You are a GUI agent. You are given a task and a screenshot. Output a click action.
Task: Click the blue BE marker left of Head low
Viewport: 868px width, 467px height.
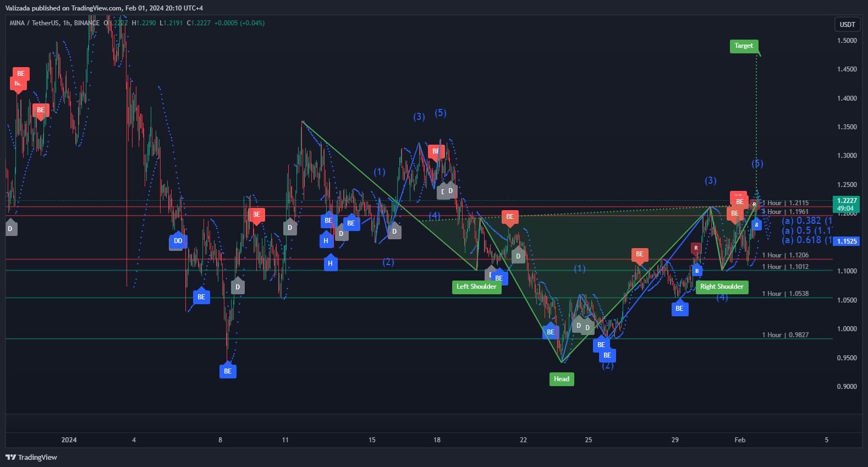pos(551,332)
